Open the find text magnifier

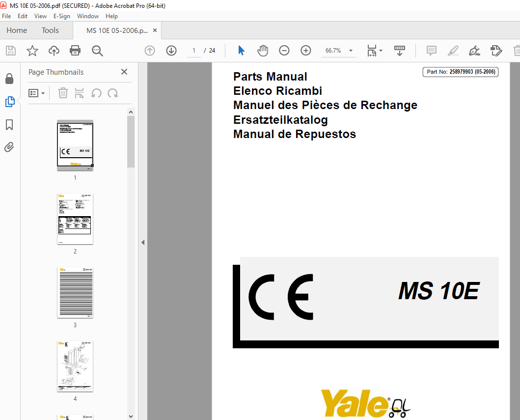click(97, 51)
